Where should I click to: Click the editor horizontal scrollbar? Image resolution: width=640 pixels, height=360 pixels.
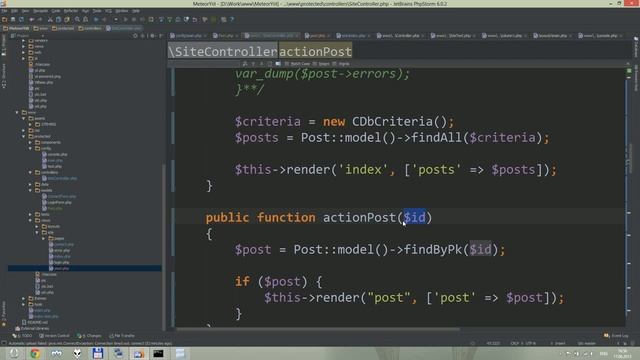(x=318, y=329)
